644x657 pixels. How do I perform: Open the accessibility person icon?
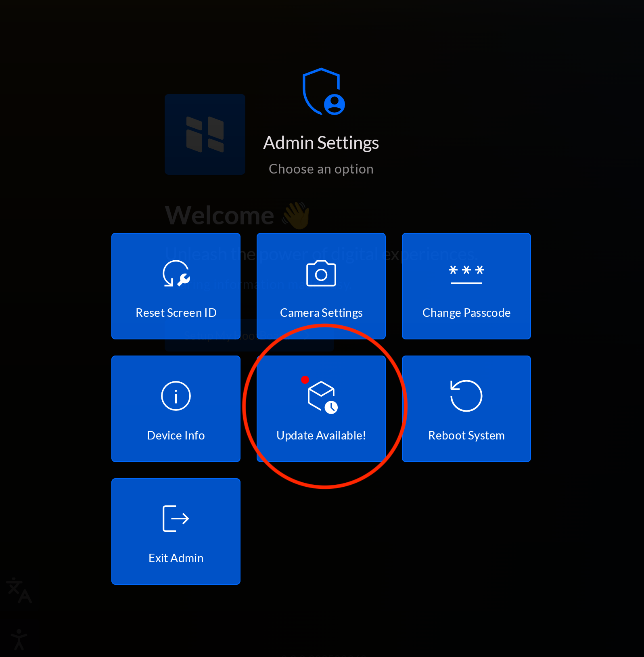[x=19, y=640]
